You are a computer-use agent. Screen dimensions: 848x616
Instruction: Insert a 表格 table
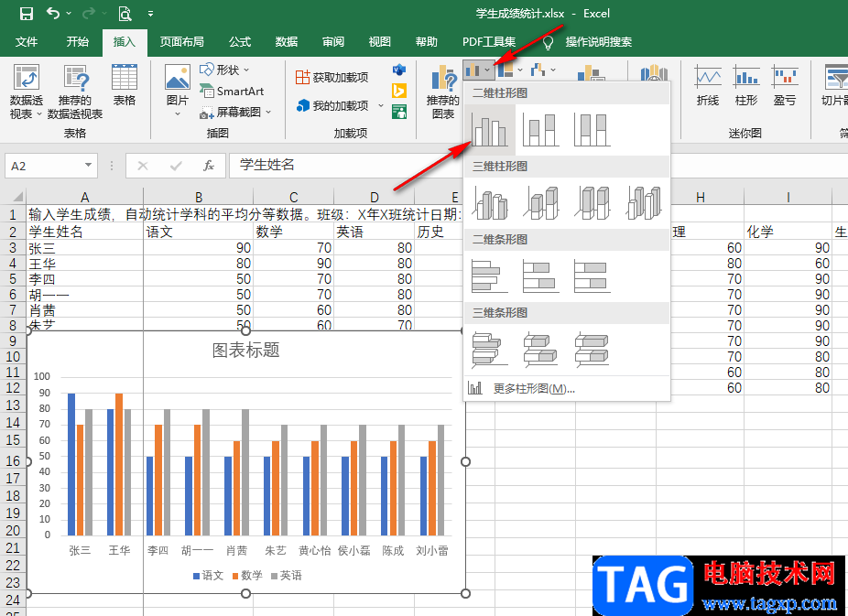(125, 85)
